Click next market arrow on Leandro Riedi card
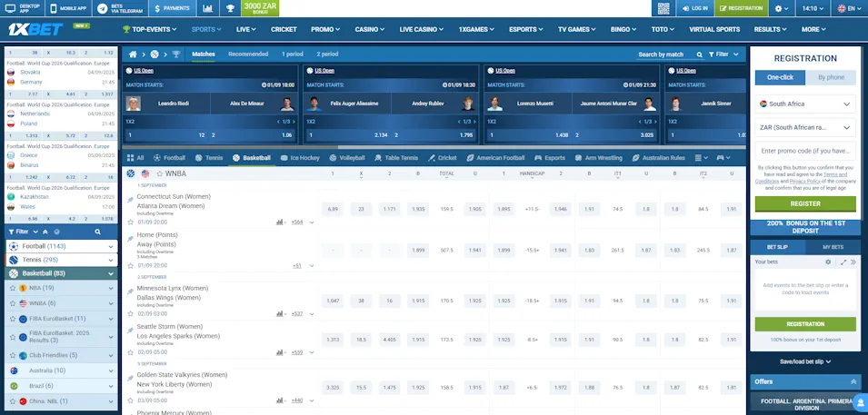868x415 pixels. click(x=294, y=122)
